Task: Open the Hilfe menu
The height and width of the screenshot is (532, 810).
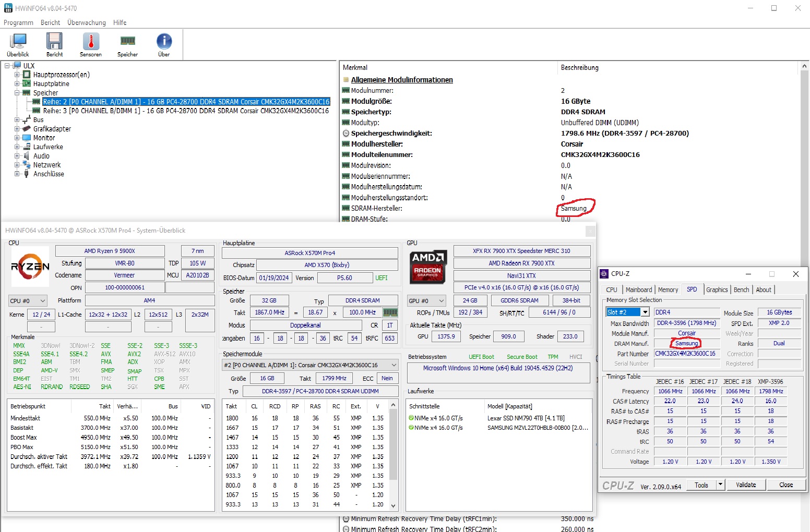Action: tap(120, 22)
